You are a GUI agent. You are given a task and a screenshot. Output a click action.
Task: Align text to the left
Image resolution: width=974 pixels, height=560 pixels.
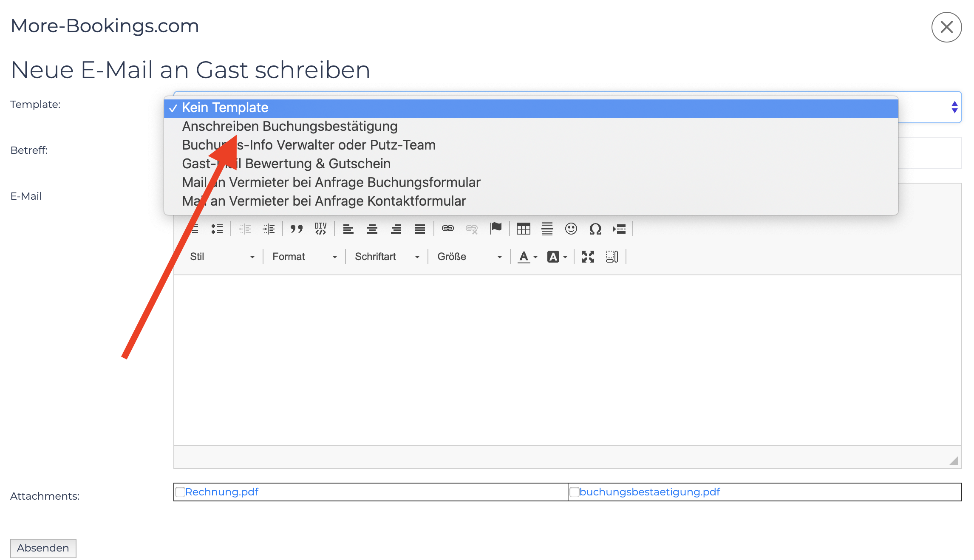coord(348,229)
